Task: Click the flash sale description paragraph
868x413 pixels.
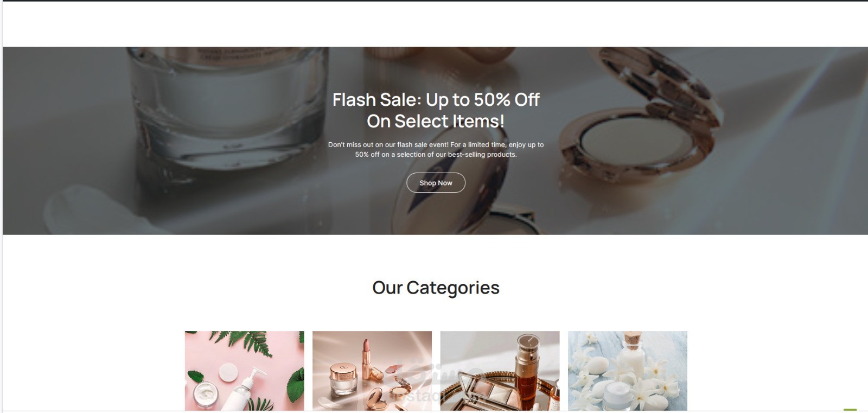Action: click(436, 149)
